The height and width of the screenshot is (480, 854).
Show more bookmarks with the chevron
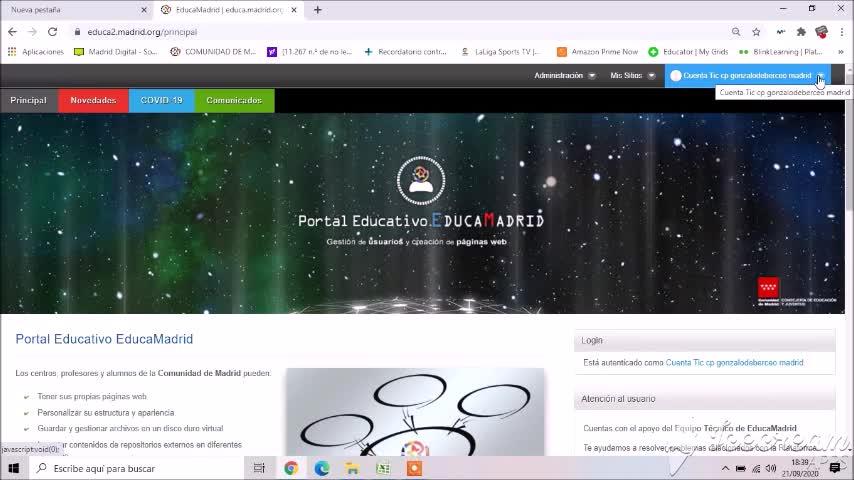point(840,52)
